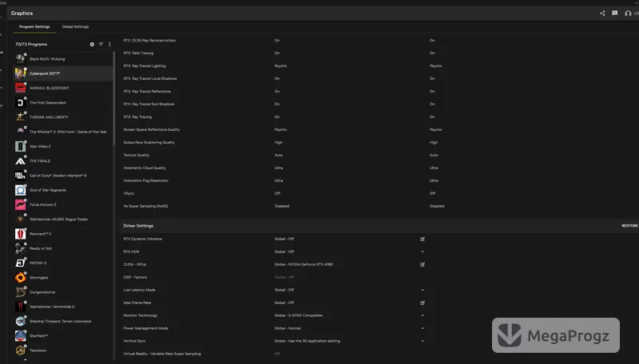
Task: Select Cyberpunk 2077 game icon
Action: pyautogui.click(x=21, y=73)
